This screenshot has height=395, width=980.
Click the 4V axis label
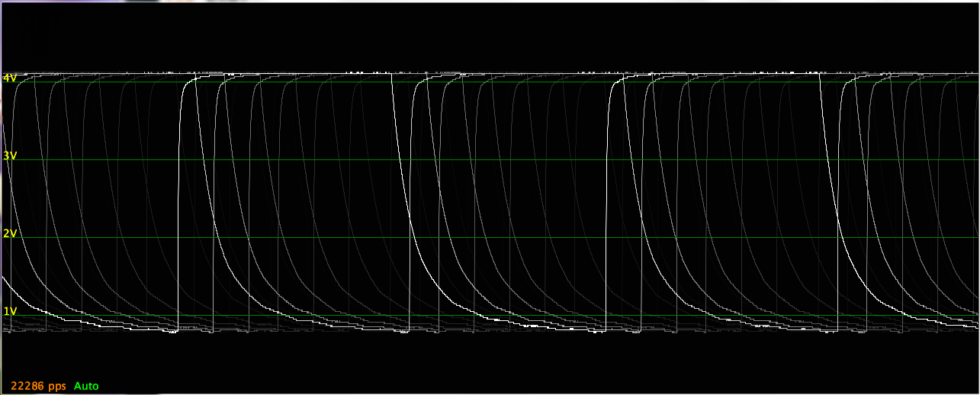[x=10, y=78]
